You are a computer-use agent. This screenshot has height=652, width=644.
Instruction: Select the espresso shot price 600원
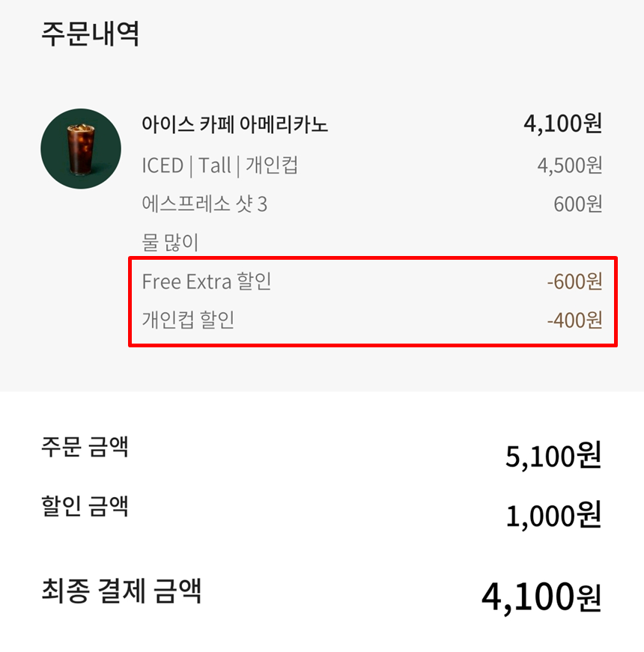coord(578,203)
